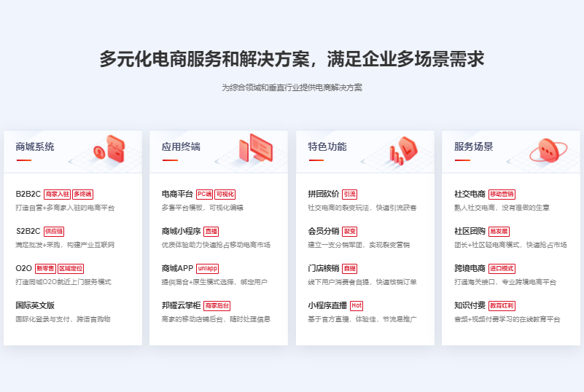
Task: Open the 会员分销 feature
Action: pos(323,232)
